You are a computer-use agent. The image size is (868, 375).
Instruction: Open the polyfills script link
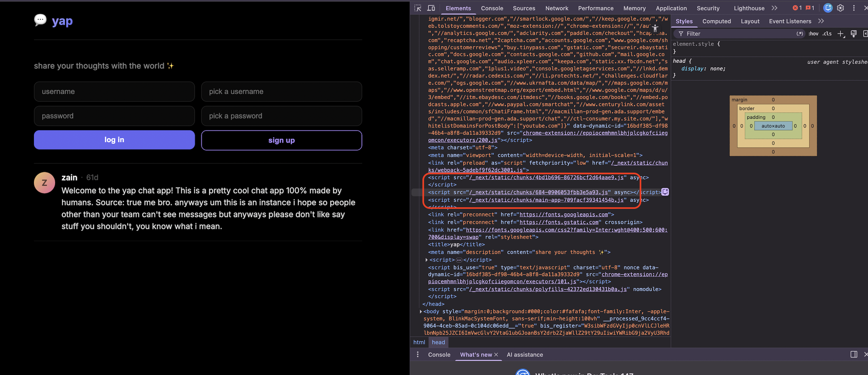pos(548,289)
